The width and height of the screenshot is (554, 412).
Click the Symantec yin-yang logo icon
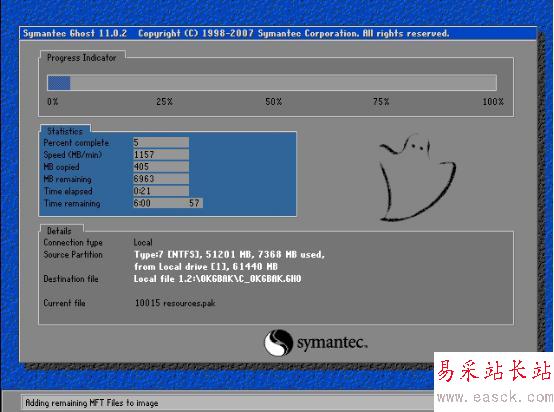tap(279, 343)
